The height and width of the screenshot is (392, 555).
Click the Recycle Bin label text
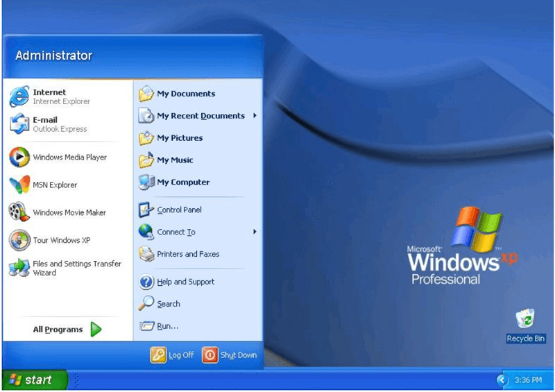point(526,339)
